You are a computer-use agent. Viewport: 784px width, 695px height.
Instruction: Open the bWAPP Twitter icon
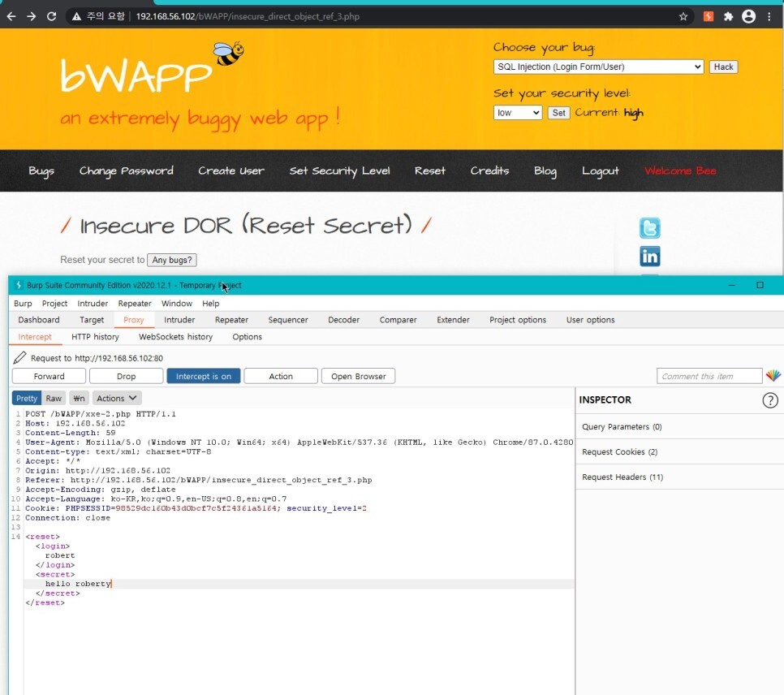pyautogui.click(x=649, y=228)
